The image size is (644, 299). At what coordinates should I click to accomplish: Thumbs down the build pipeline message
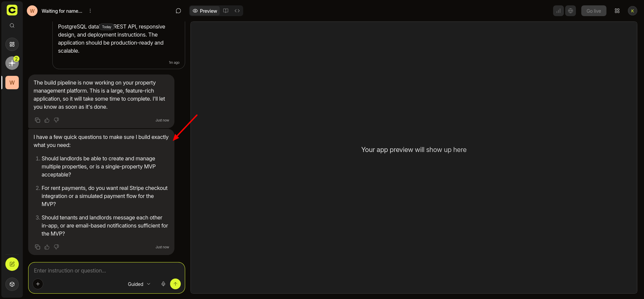pyautogui.click(x=56, y=120)
